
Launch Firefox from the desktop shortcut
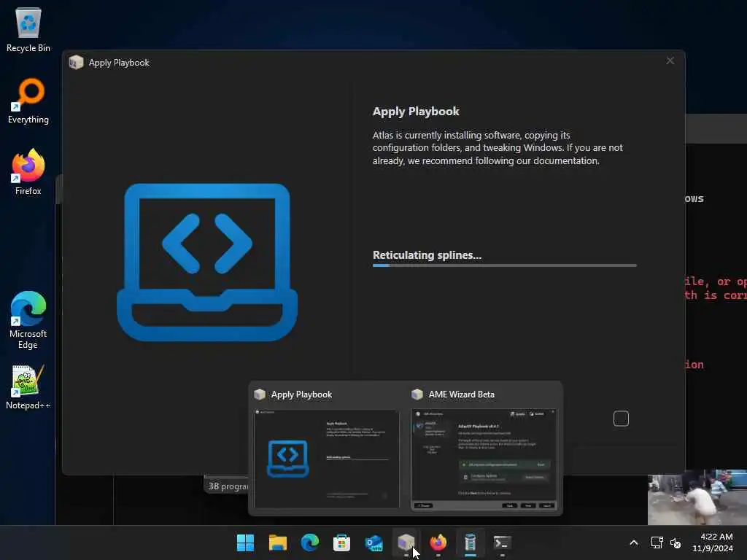[28, 172]
